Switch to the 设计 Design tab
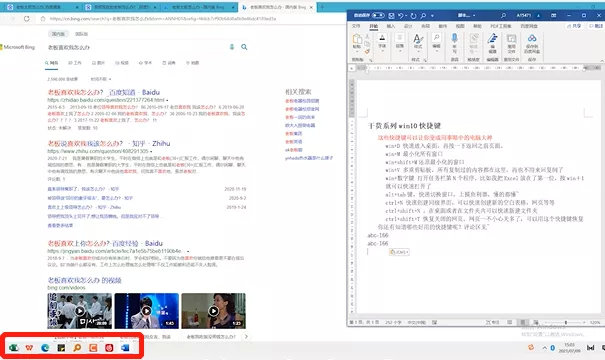The width and height of the screenshot is (605, 360). point(408,26)
